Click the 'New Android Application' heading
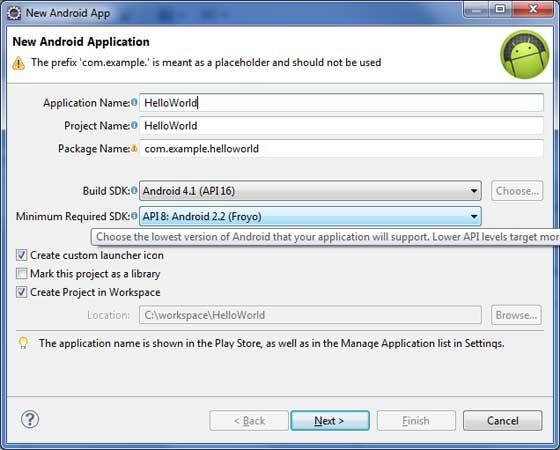This screenshot has width=560, height=450. (x=81, y=42)
